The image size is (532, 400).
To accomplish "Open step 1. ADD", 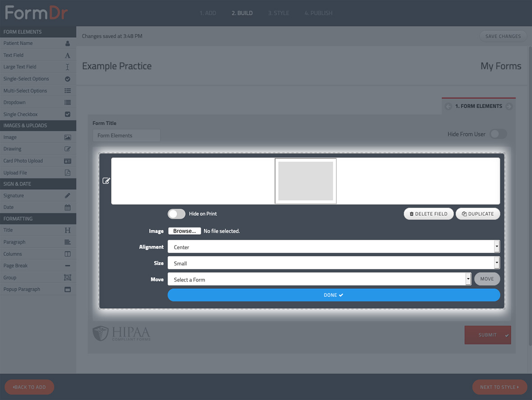I will point(208,13).
